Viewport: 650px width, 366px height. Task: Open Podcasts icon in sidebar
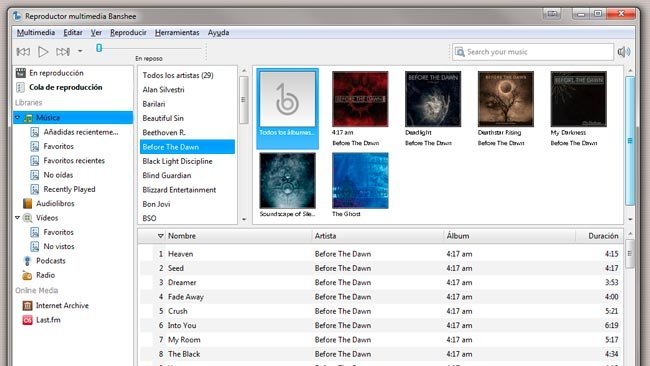point(27,261)
